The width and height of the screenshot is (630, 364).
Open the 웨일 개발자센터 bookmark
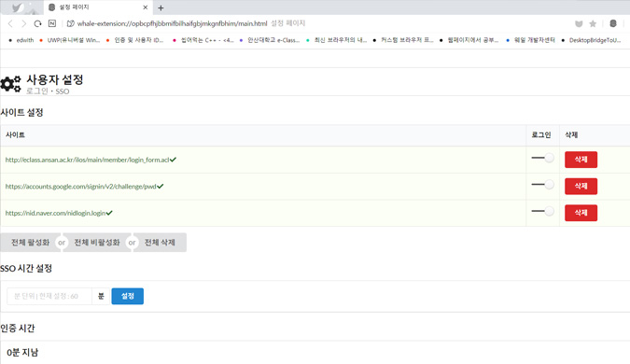click(530, 40)
